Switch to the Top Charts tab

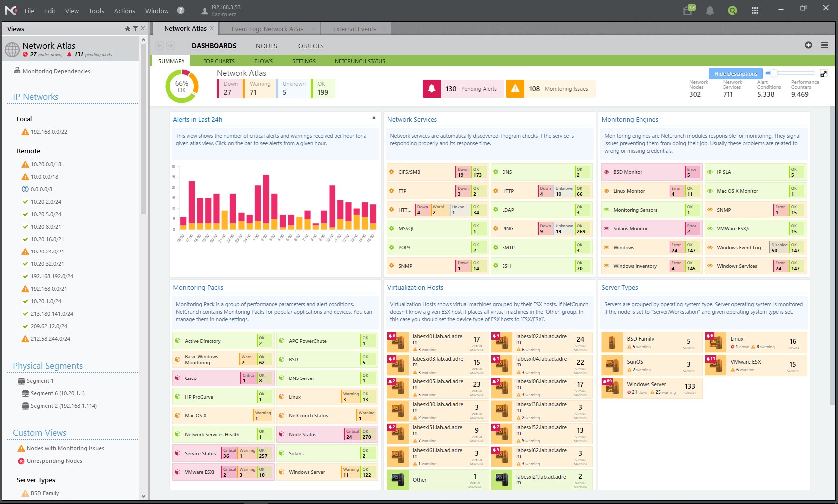[219, 61]
